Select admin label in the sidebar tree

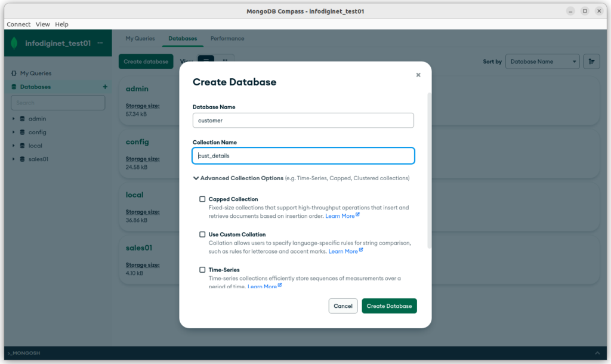[x=37, y=119]
